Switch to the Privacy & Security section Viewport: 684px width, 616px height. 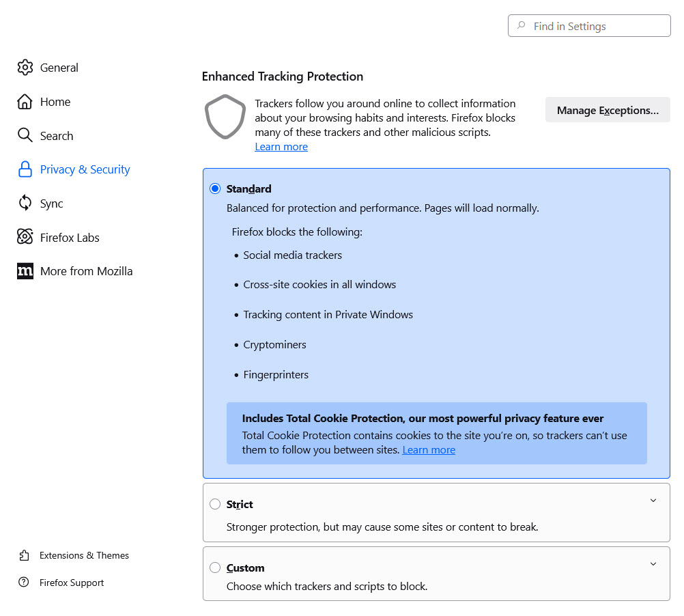pyautogui.click(x=85, y=169)
